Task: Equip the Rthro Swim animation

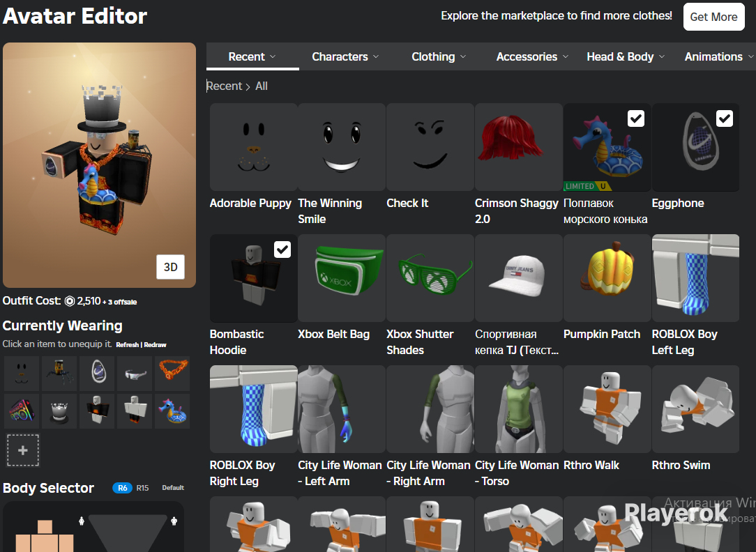Action: [696, 409]
